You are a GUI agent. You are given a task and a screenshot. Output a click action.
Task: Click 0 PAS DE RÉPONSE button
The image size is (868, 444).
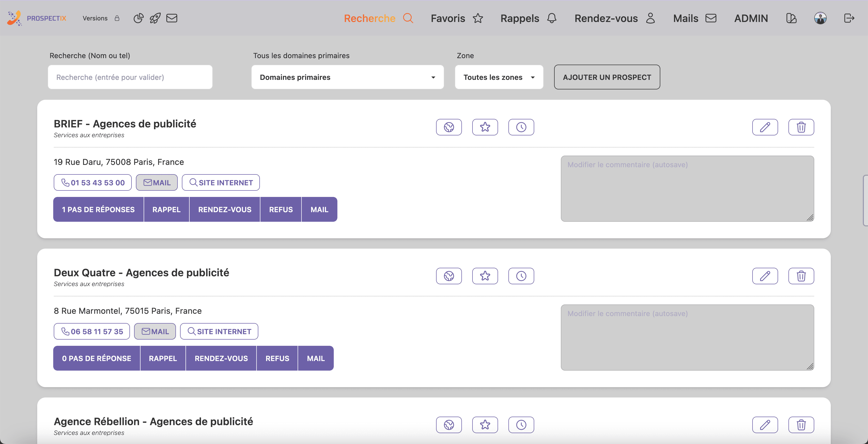tap(97, 358)
